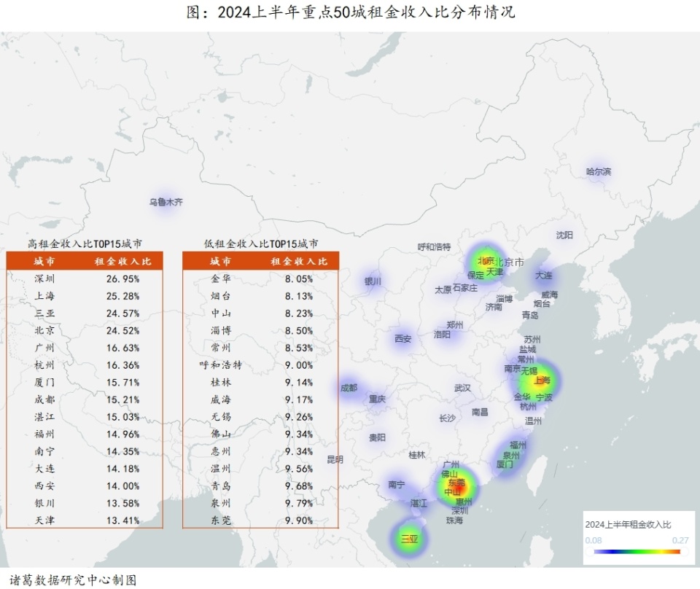
Task: Click the Sanya heat marker
Action: [410, 537]
